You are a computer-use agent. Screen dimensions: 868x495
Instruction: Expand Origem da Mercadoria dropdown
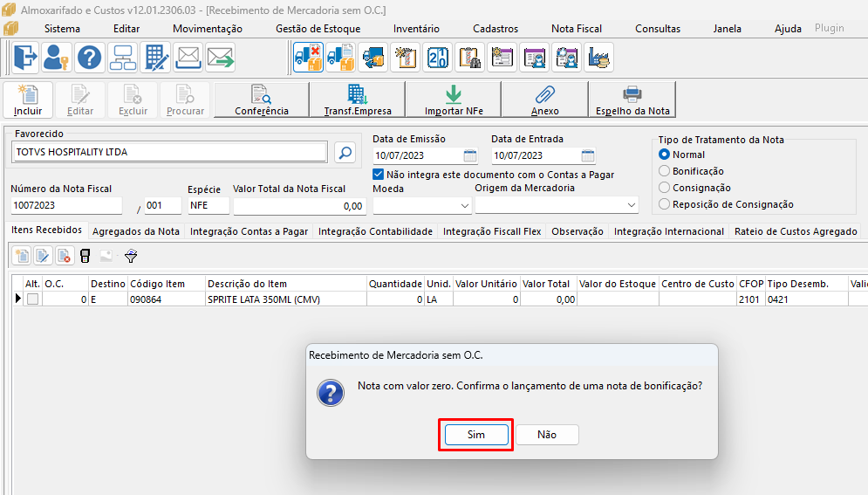631,205
